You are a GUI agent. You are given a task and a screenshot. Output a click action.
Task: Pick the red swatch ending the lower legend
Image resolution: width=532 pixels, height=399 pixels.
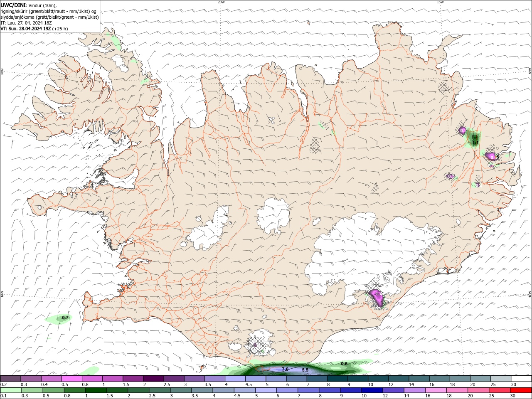pos(521,390)
